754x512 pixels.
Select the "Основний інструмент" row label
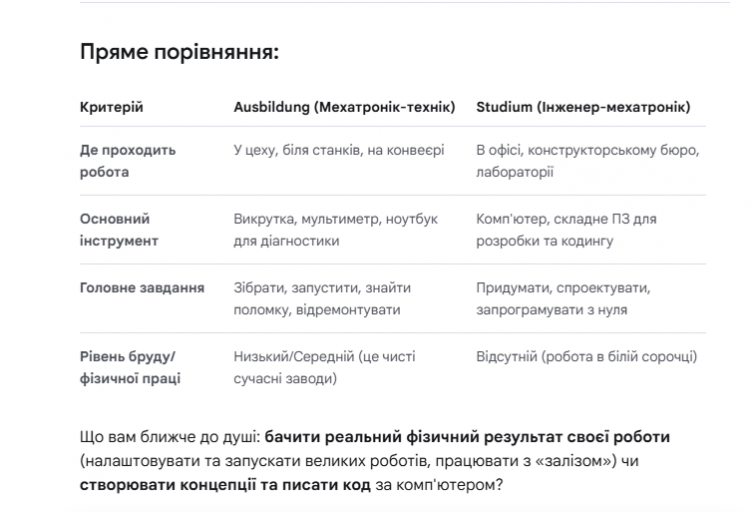tap(119, 230)
